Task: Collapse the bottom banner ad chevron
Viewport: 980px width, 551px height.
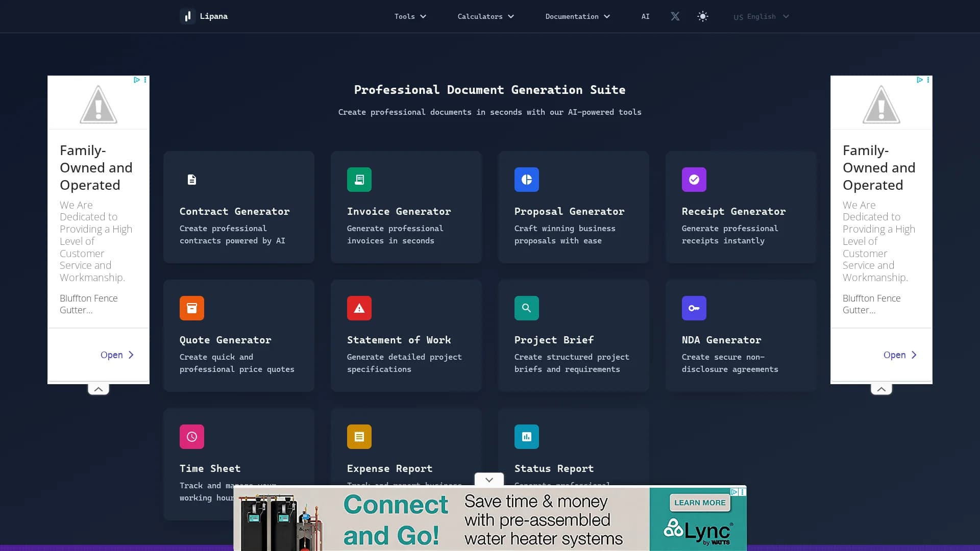Action: (489, 480)
